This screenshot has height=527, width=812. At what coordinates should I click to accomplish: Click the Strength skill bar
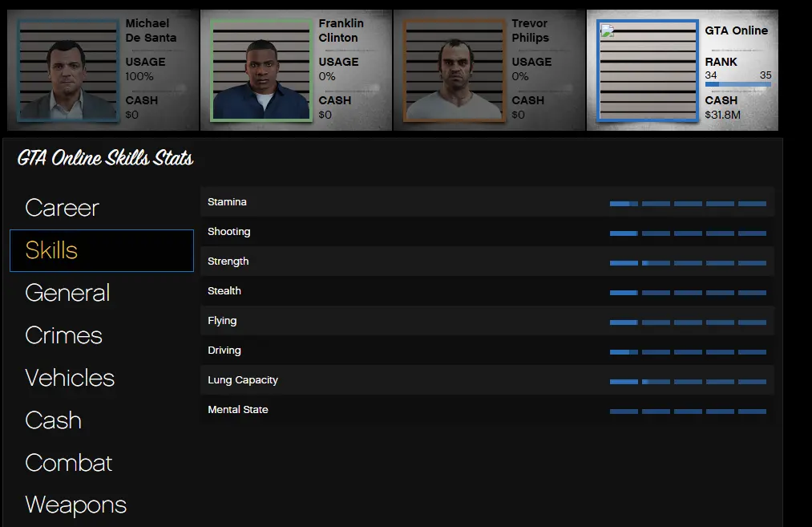688,263
